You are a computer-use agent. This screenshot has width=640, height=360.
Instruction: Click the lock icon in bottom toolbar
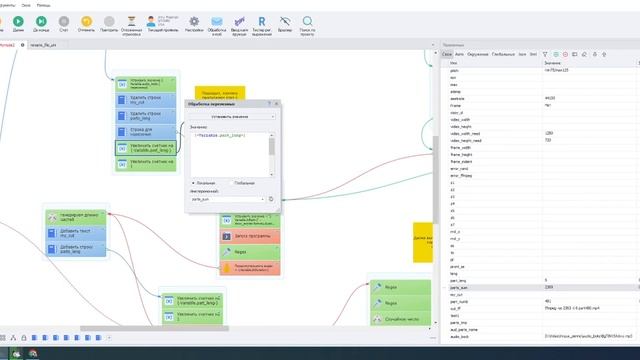(24, 338)
